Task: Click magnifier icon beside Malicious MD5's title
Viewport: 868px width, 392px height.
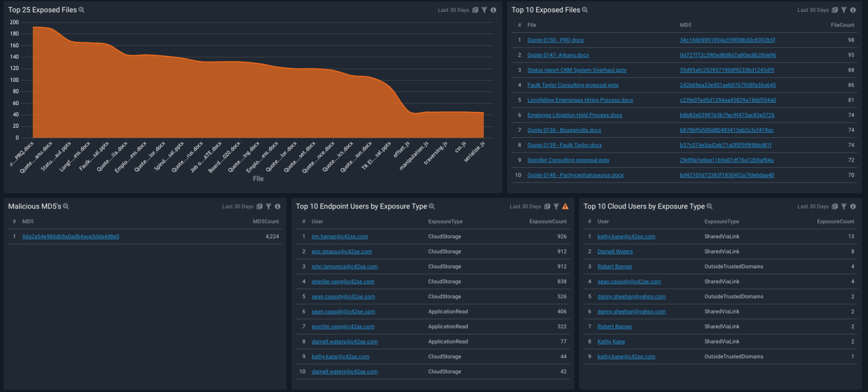Action: click(x=66, y=207)
